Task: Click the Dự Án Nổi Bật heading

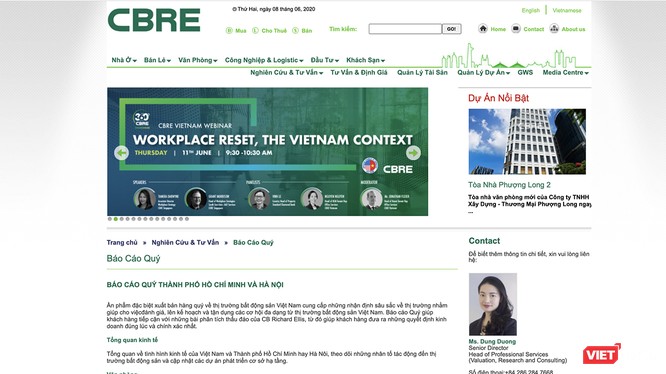Action: 498,98
